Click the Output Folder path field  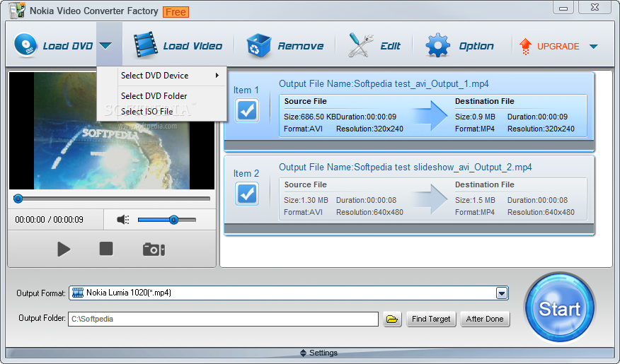point(223,319)
